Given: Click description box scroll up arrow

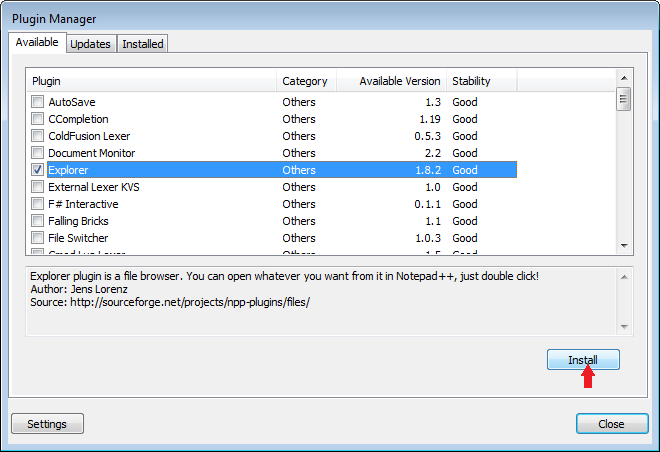Looking at the screenshot, I should point(624,276).
